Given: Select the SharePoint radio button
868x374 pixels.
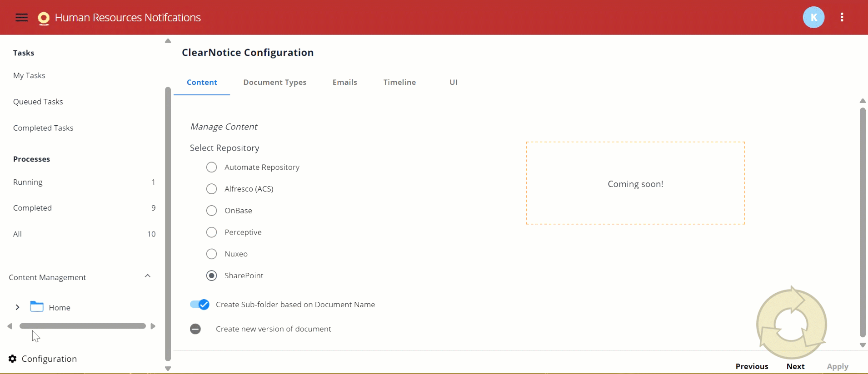Looking at the screenshot, I should [211, 276].
